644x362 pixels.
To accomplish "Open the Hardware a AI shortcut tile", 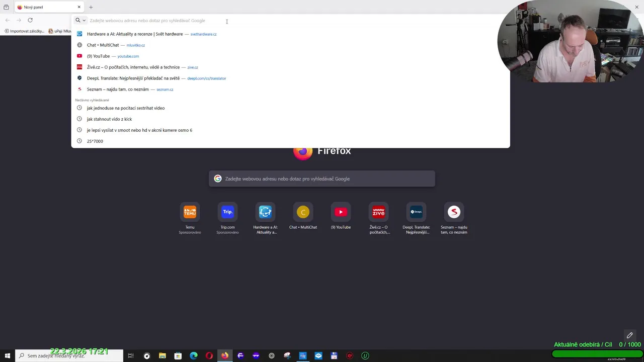I will (265, 219).
